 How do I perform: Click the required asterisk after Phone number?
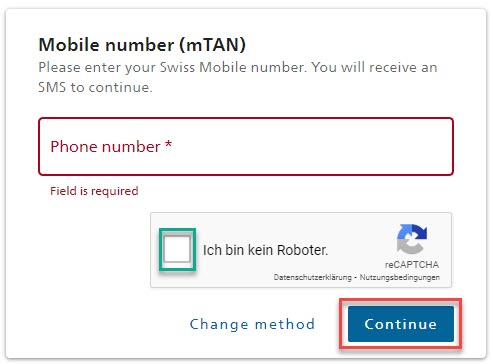pyautogui.click(x=169, y=144)
